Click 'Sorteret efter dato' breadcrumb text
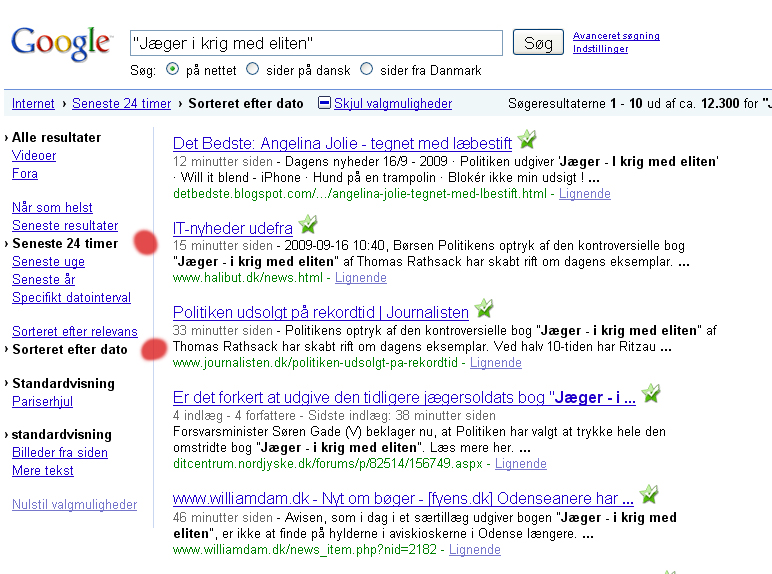This screenshot has width=772, height=574. (x=246, y=103)
